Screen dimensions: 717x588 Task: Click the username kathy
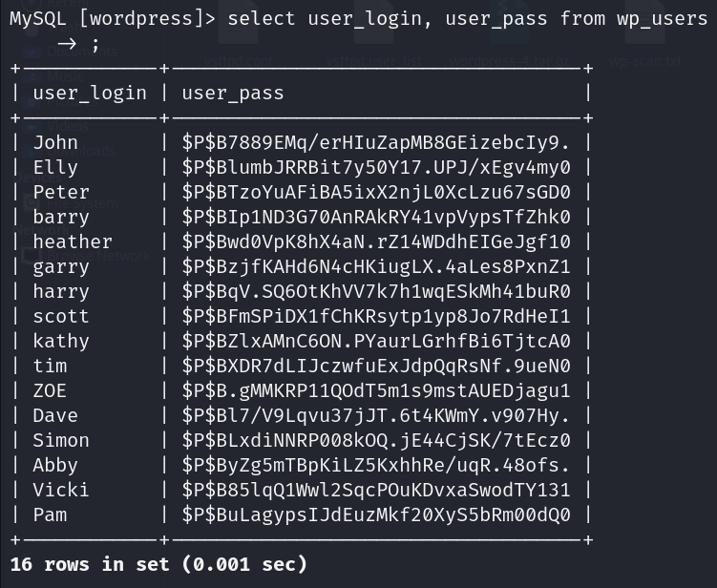pos(61,341)
